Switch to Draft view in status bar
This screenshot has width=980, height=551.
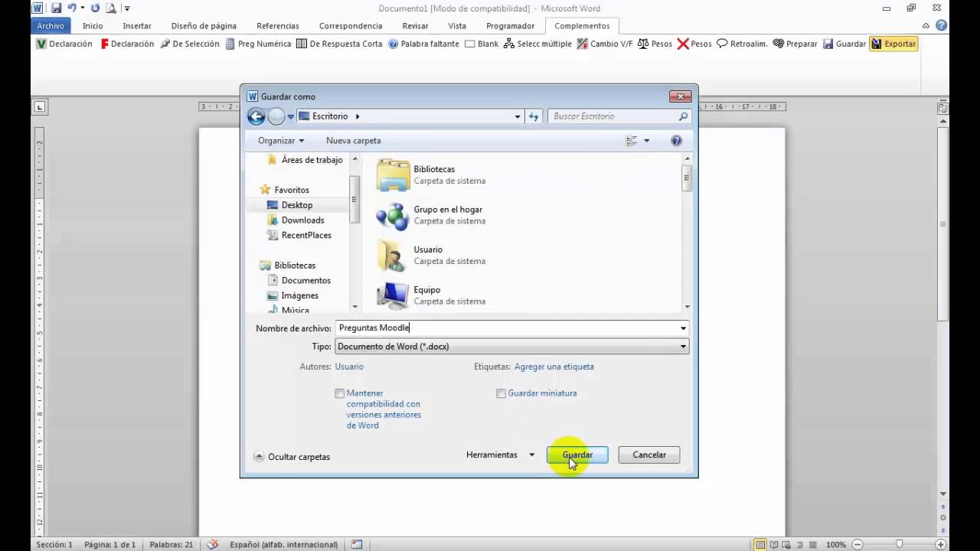814,545
